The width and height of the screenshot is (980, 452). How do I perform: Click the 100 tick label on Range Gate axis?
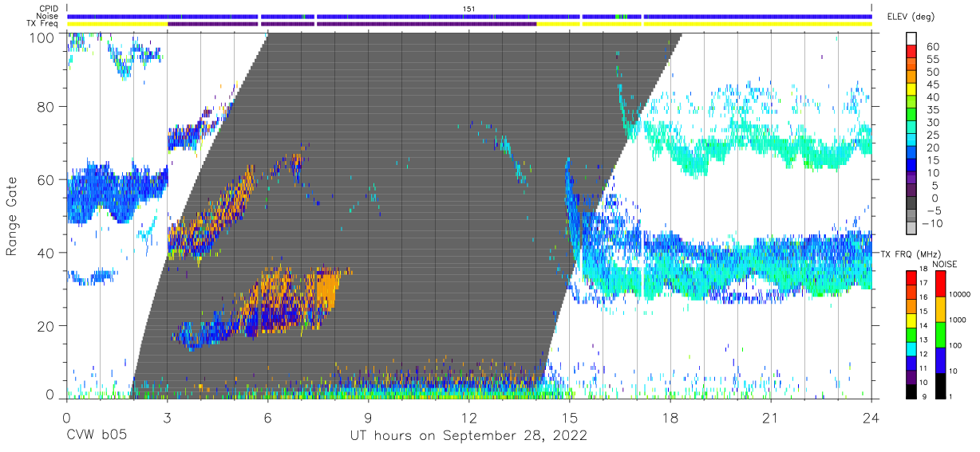(42, 37)
